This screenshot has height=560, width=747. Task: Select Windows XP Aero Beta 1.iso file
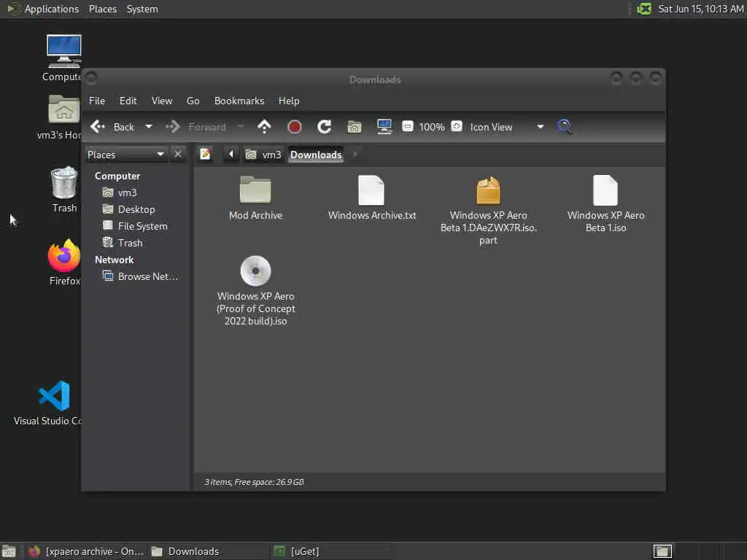click(x=605, y=203)
